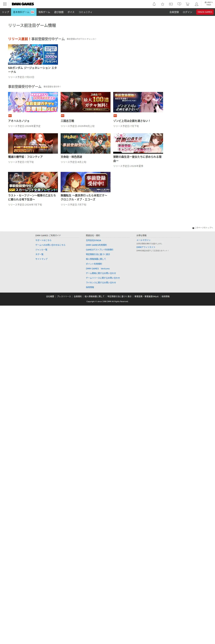This screenshot has width=215, height=644.
Task: Open the ラスト・セーフゾーン banner image
Action: [x=33, y=182]
